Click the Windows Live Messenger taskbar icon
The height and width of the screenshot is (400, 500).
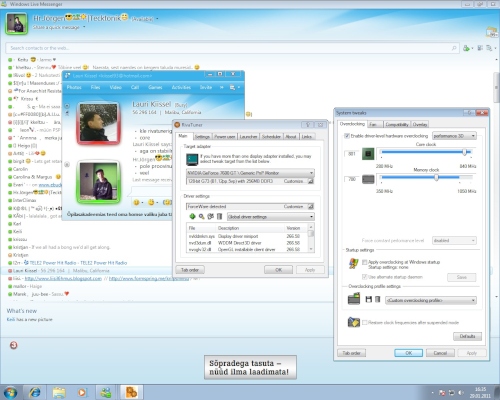[106, 392]
